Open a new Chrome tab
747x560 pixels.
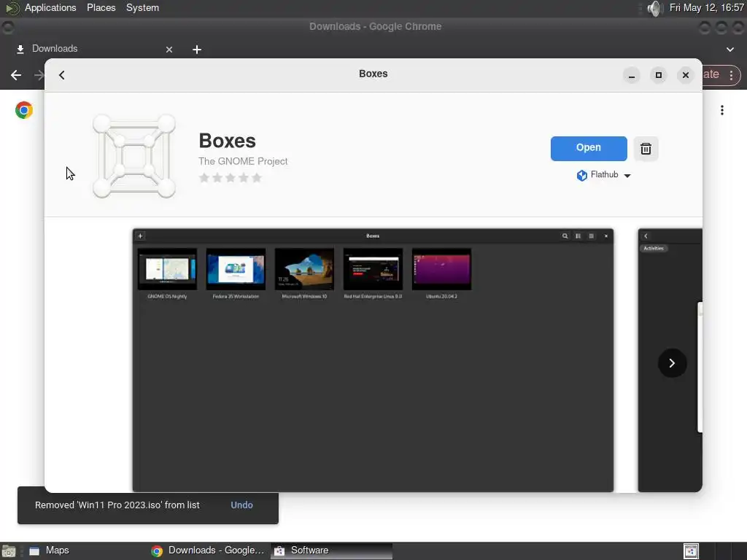(x=197, y=50)
